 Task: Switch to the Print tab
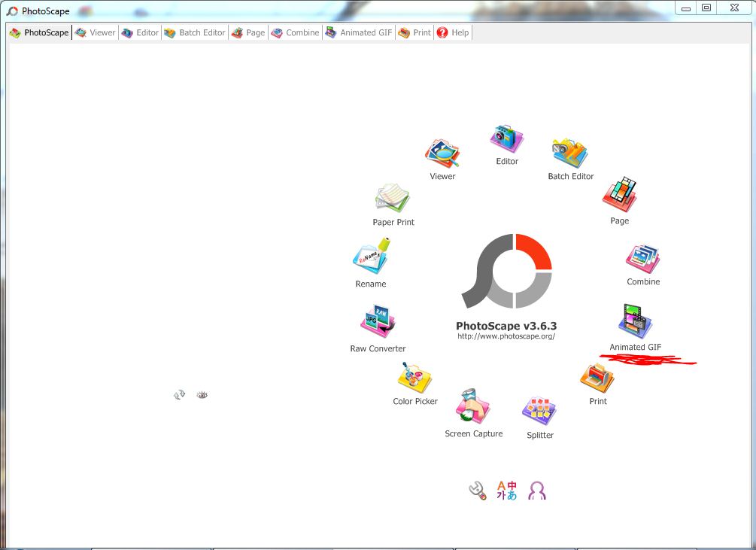[414, 33]
